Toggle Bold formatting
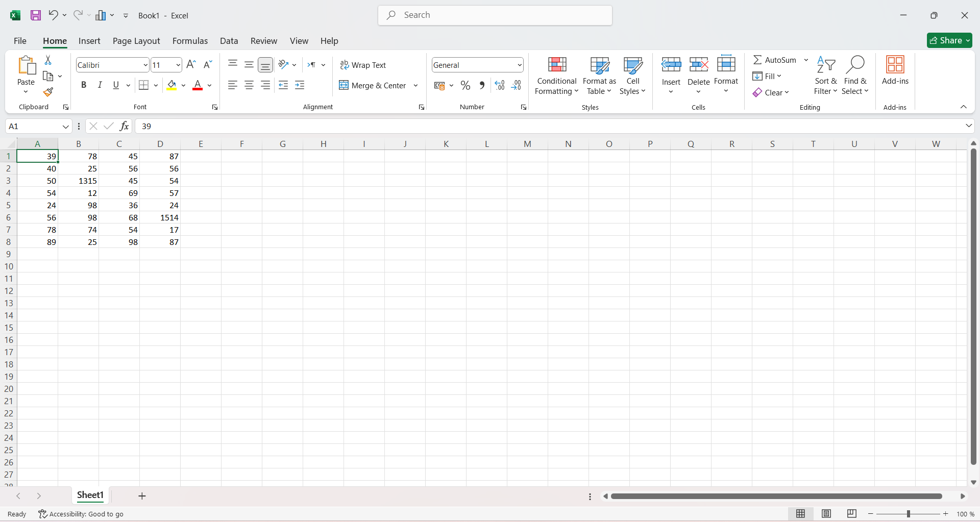This screenshot has width=980, height=522. pos(84,85)
